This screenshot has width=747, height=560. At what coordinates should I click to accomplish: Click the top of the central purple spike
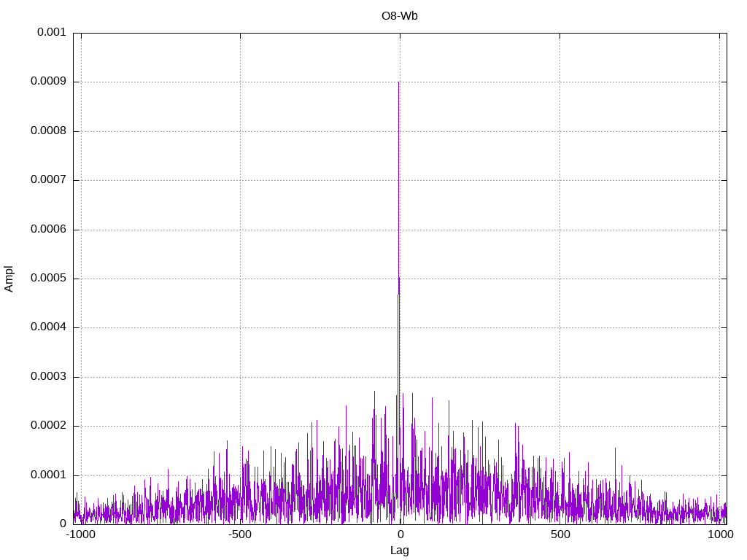click(398, 82)
